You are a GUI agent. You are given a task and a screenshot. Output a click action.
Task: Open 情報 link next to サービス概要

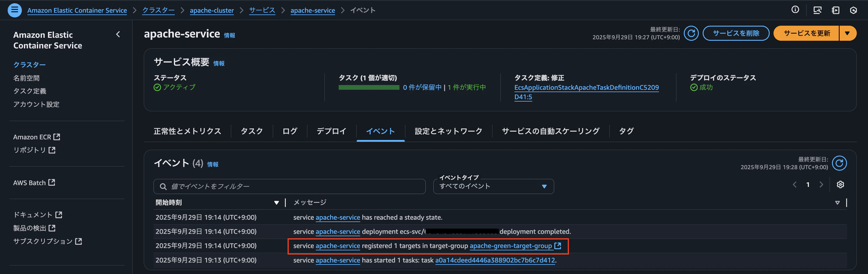pos(219,63)
